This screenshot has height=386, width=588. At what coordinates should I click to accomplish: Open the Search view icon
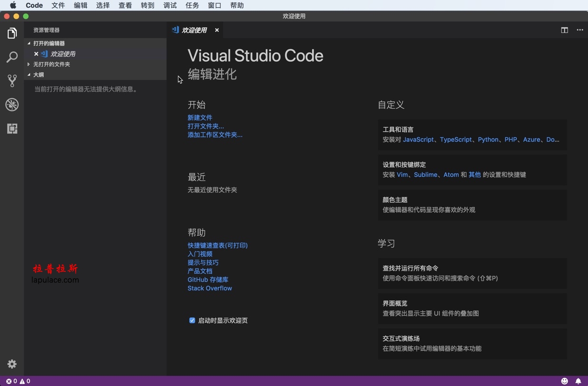(x=12, y=57)
